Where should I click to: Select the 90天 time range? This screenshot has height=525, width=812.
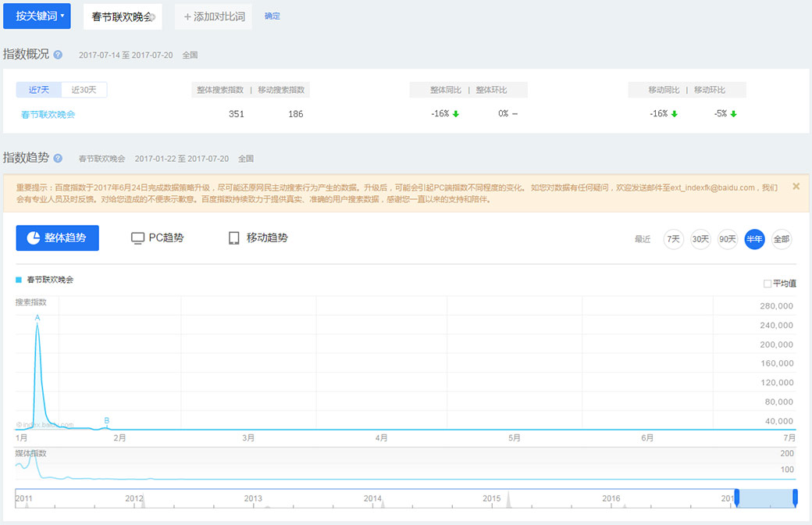[728, 239]
